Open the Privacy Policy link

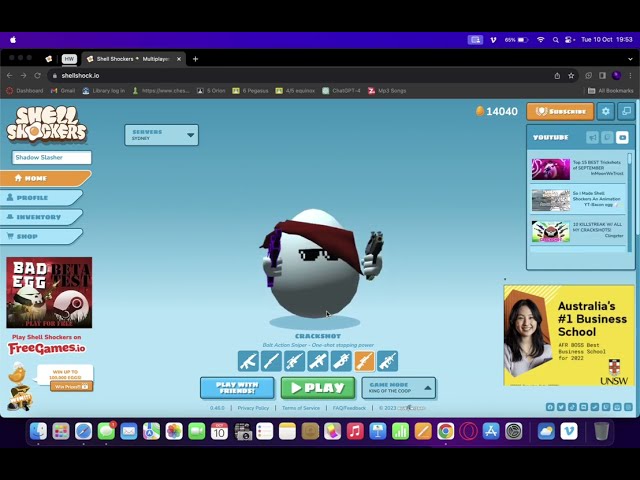point(253,408)
